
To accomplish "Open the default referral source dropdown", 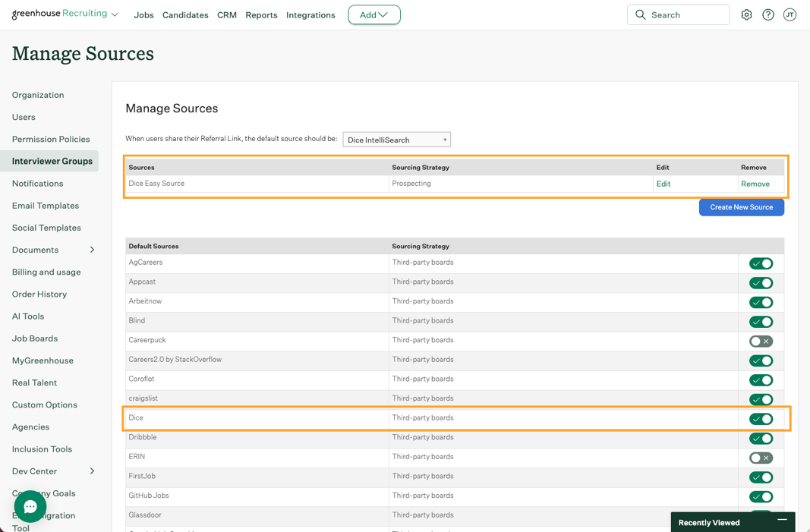I will click(397, 140).
